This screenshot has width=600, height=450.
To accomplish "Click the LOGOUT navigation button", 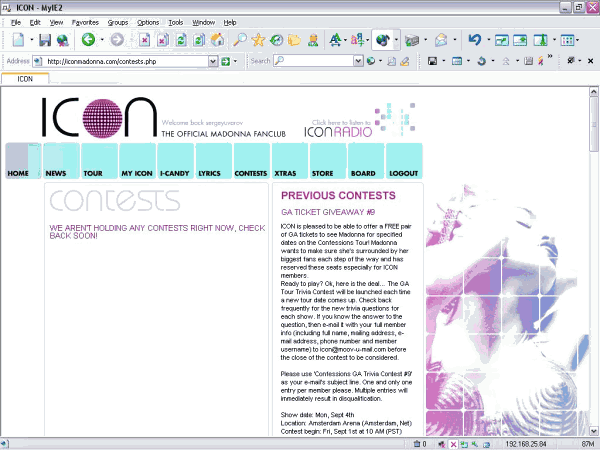I will pos(404,161).
